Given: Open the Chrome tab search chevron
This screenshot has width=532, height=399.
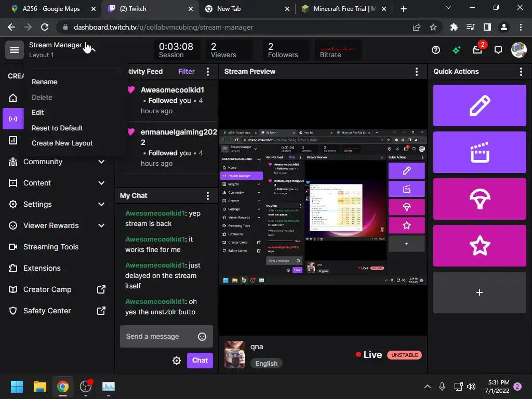Looking at the screenshot, I should point(448,7).
